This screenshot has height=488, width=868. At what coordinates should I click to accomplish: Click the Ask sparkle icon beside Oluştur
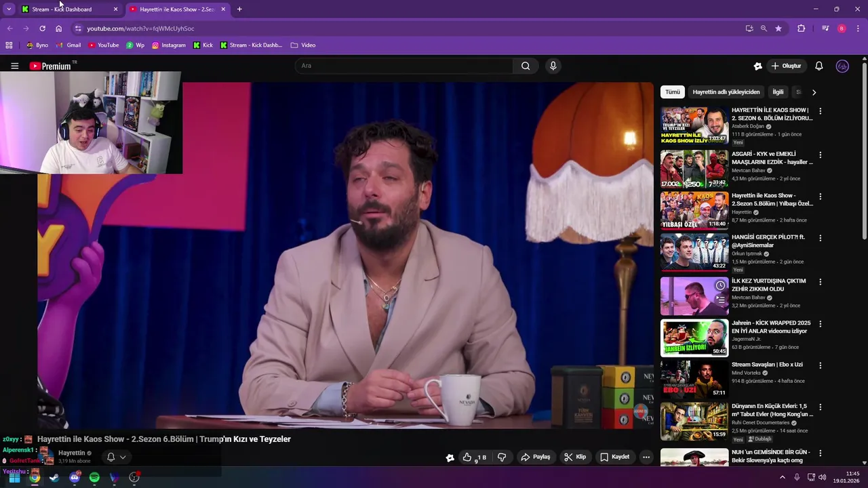[x=757, y=66]
